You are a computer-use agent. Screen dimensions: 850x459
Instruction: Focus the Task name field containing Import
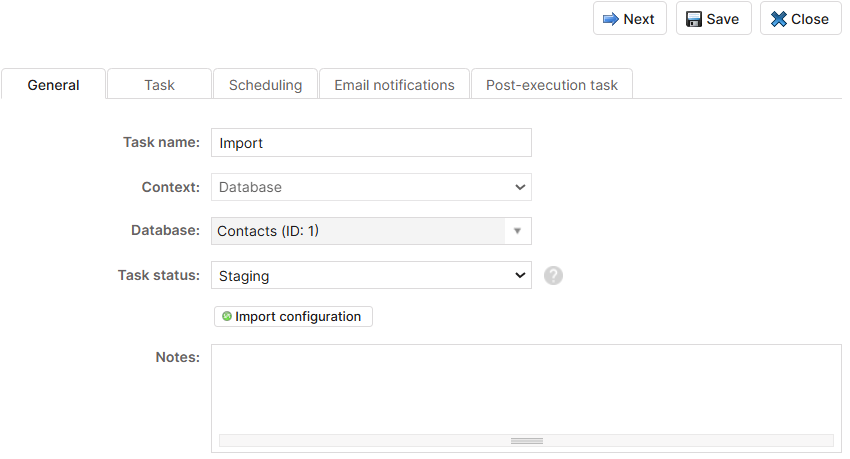pyautogui.click(x=371, y=143)
